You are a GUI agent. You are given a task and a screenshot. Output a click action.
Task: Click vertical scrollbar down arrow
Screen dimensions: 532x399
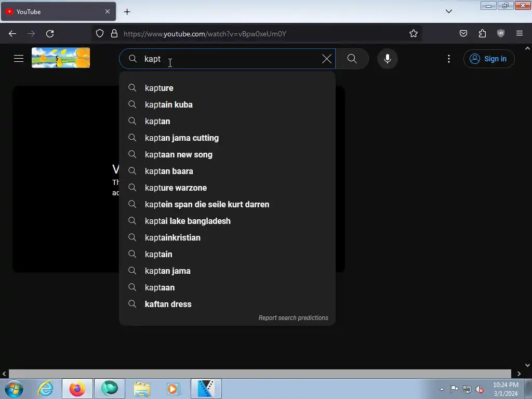(x=528, y=365)
